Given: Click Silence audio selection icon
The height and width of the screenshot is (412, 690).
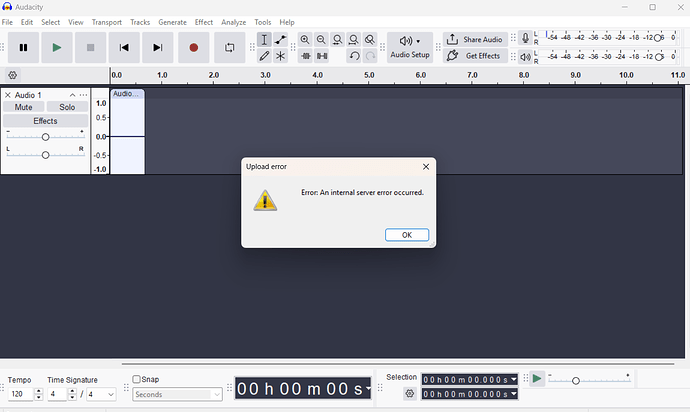Looking at the screenshot, I should click(322, 56).
